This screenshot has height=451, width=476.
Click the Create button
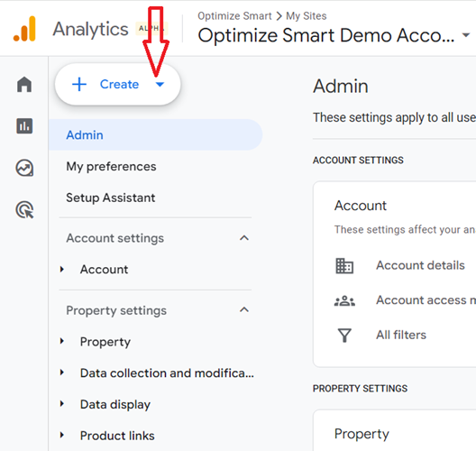pos(117,84)
